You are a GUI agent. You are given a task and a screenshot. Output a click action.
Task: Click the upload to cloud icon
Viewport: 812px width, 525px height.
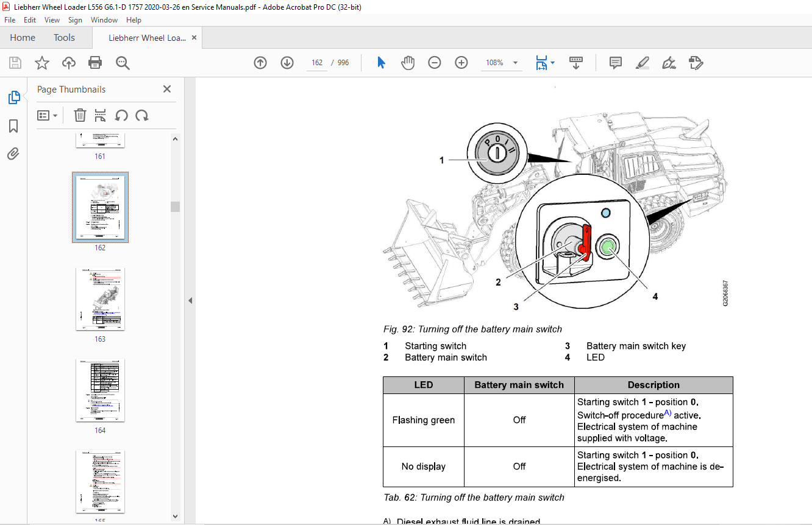click(69, 63)
